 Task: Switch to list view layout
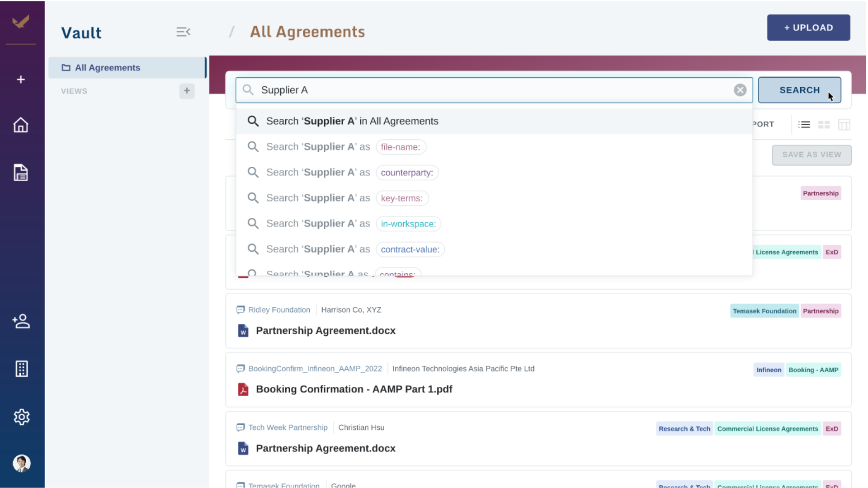(x=804, y=125)
